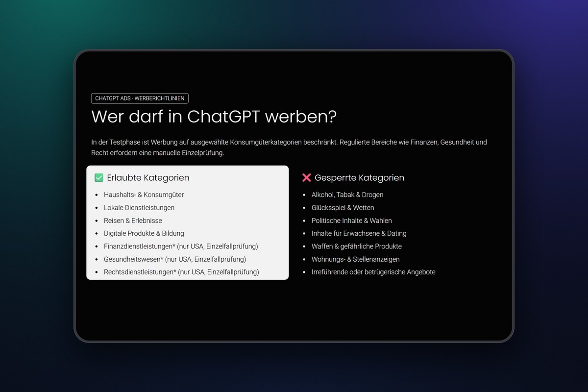Click the 'Gesundheitswesen*' list item
This screenshot has height=392, width=588.
click(175, 259)
